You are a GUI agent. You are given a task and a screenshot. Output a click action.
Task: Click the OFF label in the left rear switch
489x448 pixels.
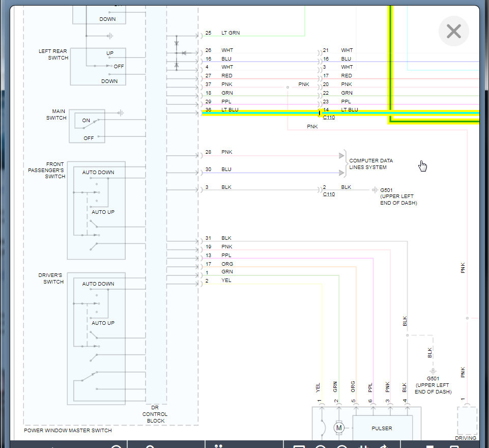[x=119, y=66]
